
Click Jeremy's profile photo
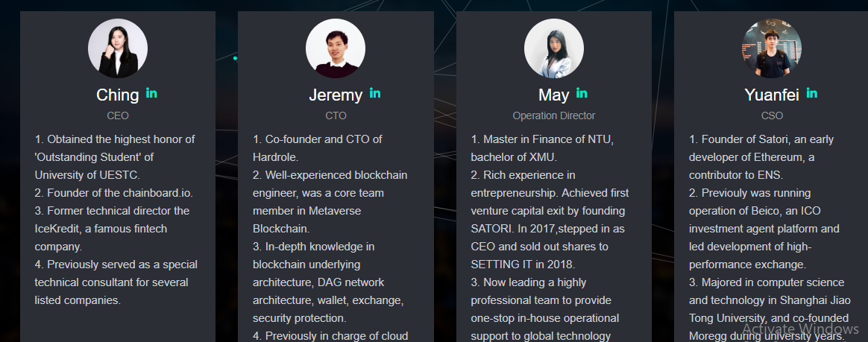point(336,48)
